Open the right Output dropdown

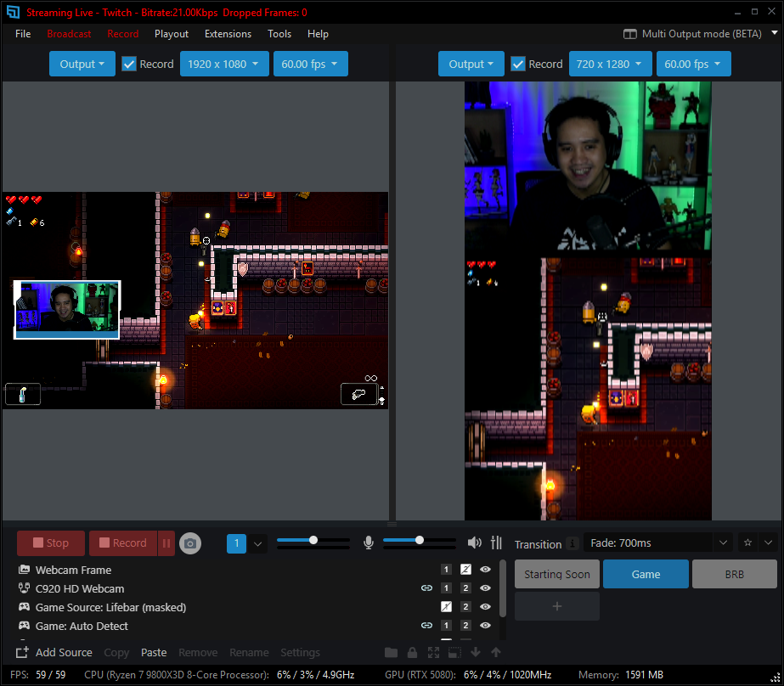click(x=471, y=64)
